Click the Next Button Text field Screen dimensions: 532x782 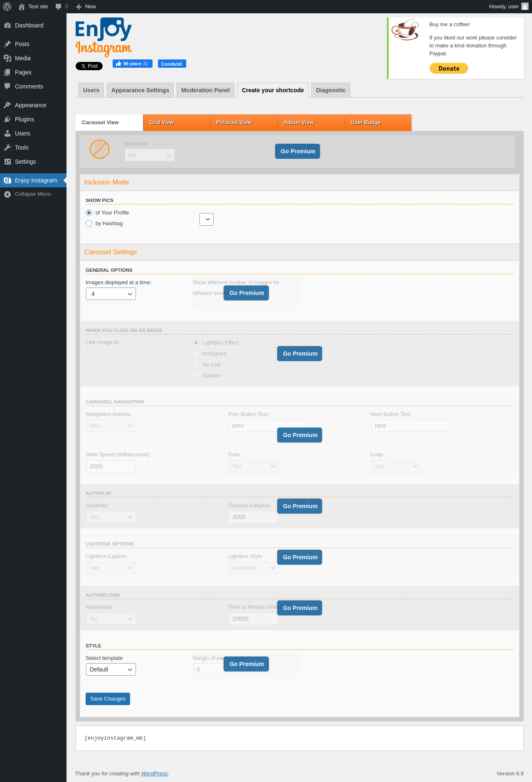(410, 425)
